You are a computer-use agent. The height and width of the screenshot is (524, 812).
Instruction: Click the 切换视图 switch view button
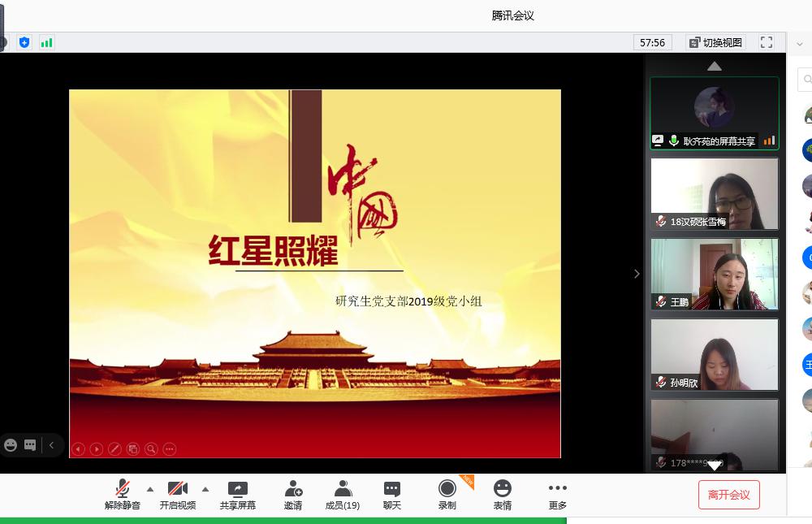[715, 42]
